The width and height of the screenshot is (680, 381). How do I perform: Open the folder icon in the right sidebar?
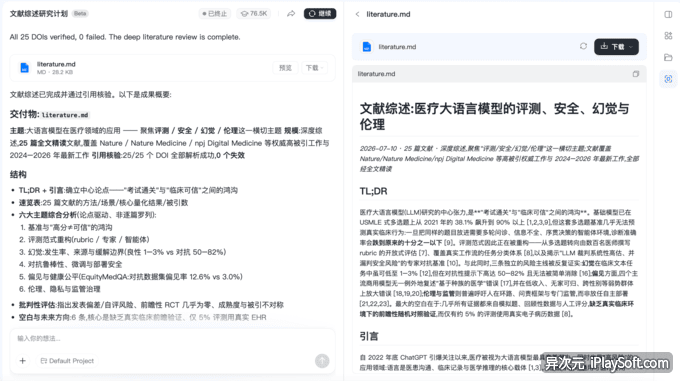(668, 57)
